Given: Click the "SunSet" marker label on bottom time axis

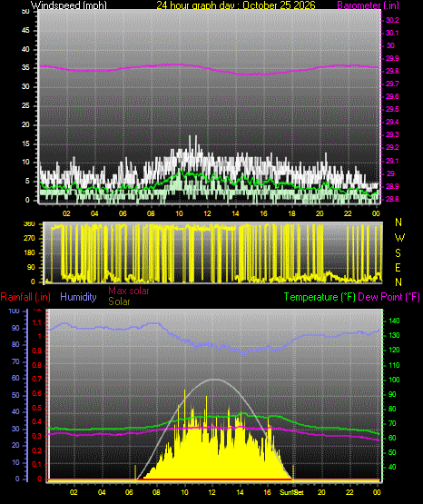Looking at the screenshot, I should point(291,492).
